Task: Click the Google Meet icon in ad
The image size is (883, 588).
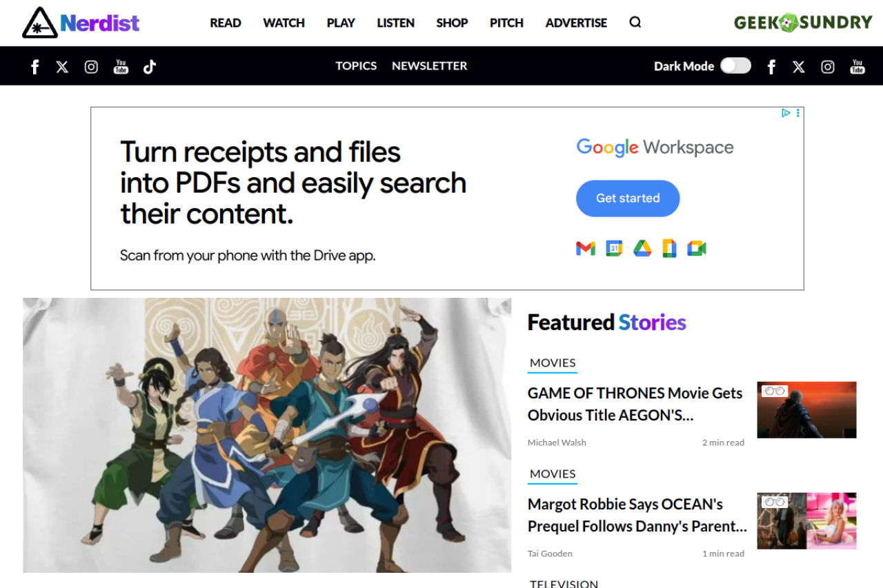Action: 697,248
